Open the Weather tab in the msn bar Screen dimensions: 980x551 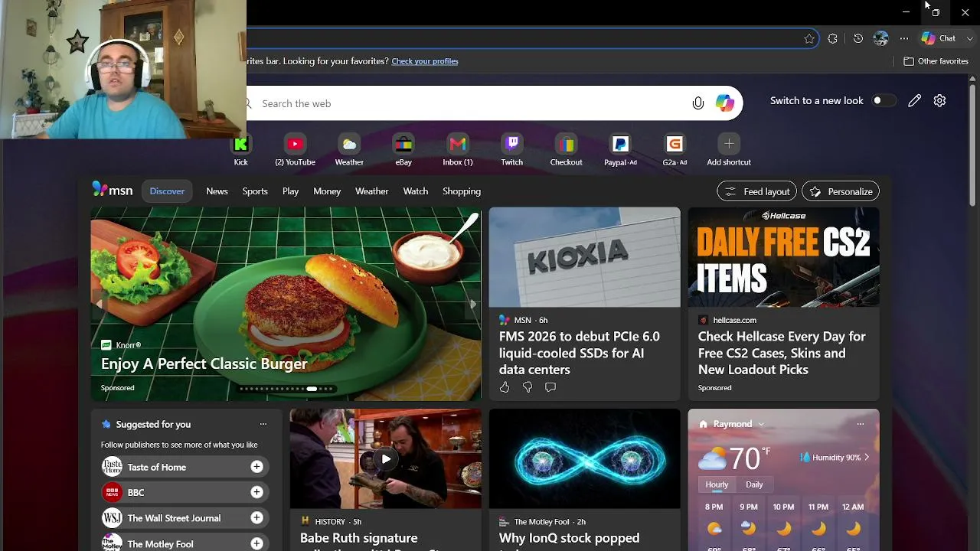371,191
